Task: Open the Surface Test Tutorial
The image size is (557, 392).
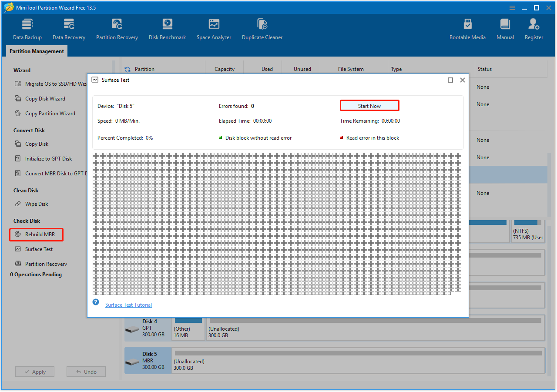Action: pyautogui.click(x=128, y=305)
